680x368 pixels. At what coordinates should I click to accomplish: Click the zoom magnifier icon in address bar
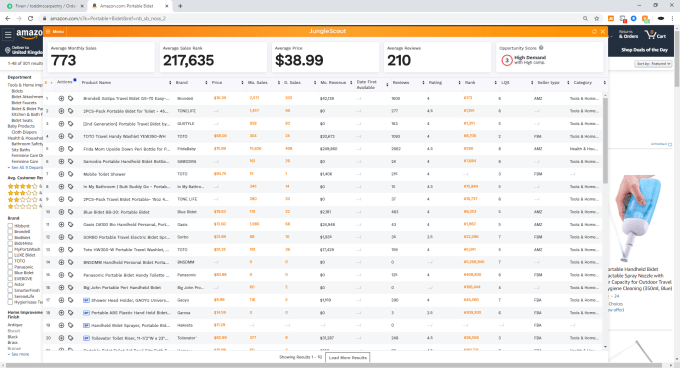[x=585, y=18]
